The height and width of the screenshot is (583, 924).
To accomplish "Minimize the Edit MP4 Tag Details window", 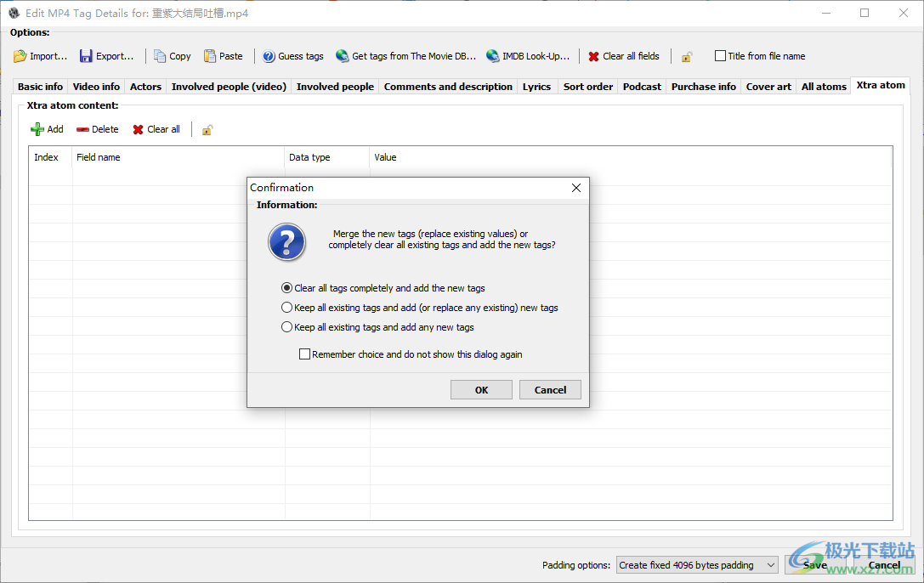I will click(826, 13).
